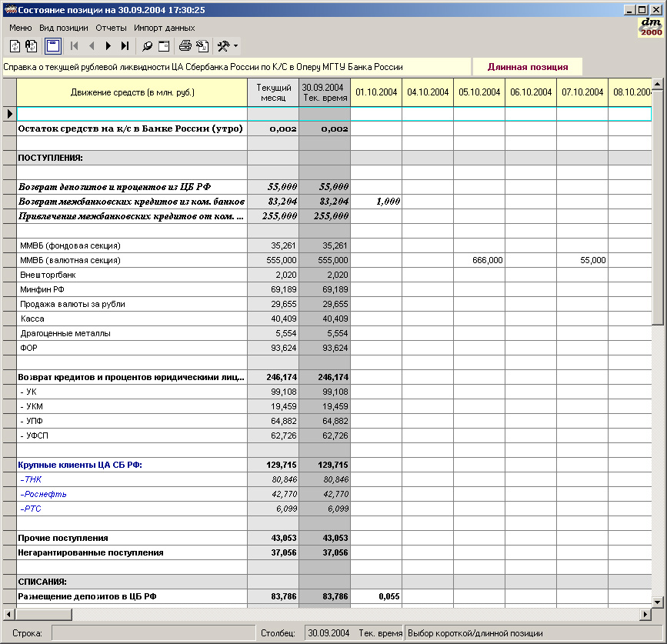667x644 pixels.
Task: Click the 07.10.2004 column header
Action: [582, 92]
